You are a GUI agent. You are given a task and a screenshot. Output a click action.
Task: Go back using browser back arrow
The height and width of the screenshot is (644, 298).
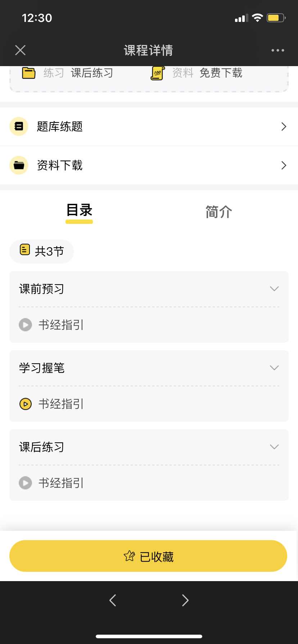[x=113, y=600]
